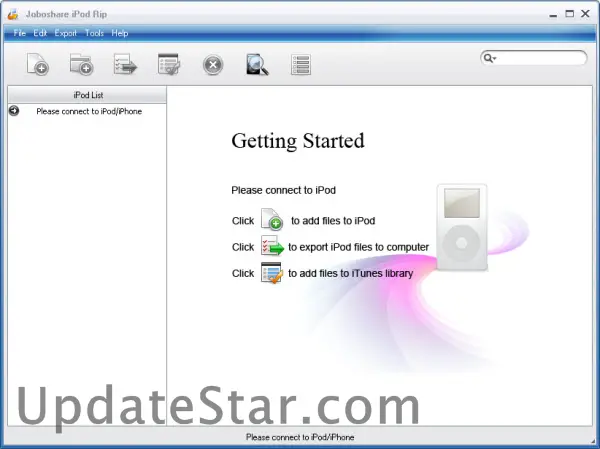Click the iPod List panel header
600x449 pixels.
88,95
